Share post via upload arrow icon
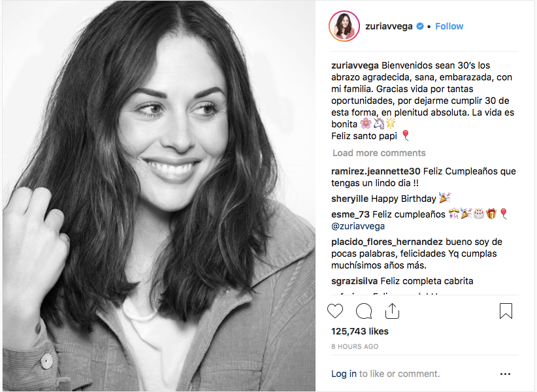 click(392, 311)
